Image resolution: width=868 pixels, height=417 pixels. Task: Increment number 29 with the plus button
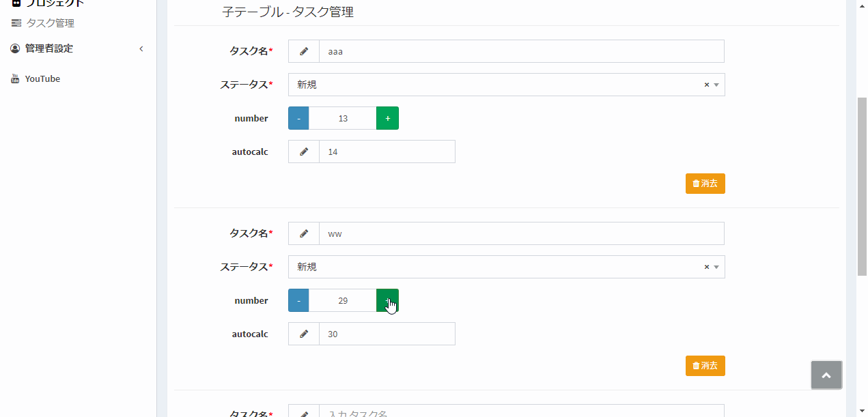387,300
